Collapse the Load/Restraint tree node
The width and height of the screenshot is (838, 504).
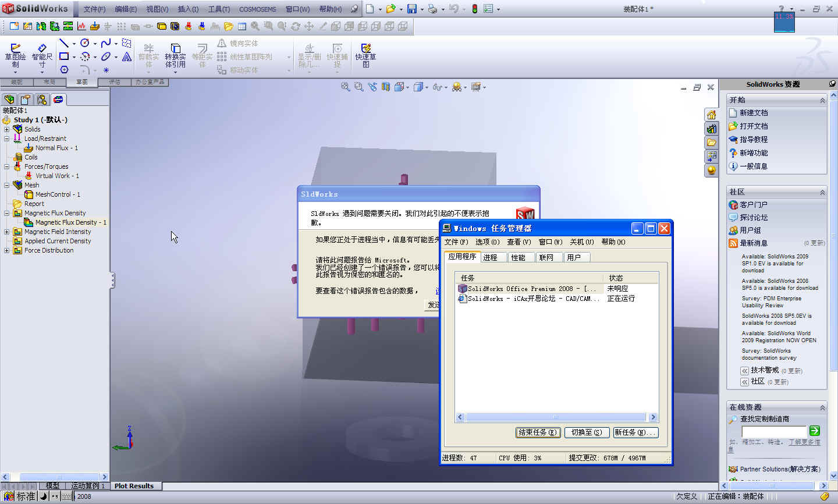click(x=7, y=139)
